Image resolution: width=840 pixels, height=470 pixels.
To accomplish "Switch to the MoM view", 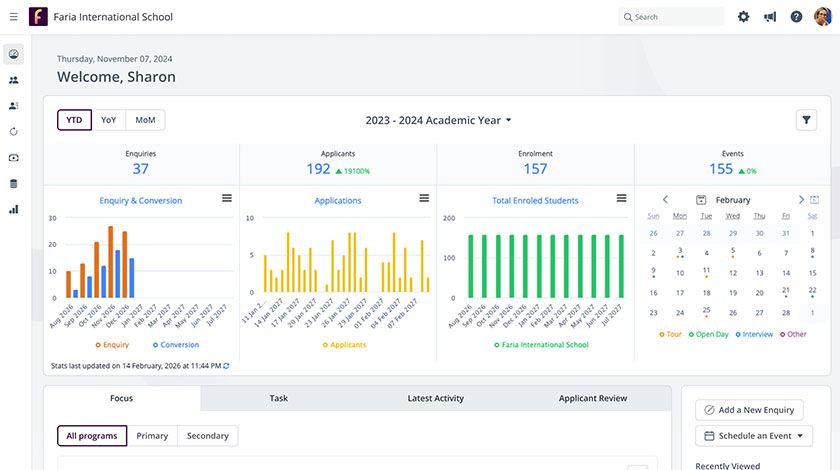I will click(145, 120).
